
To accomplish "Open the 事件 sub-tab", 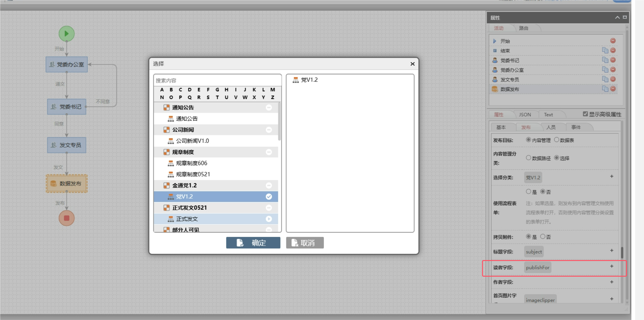I will pos(576,127).
